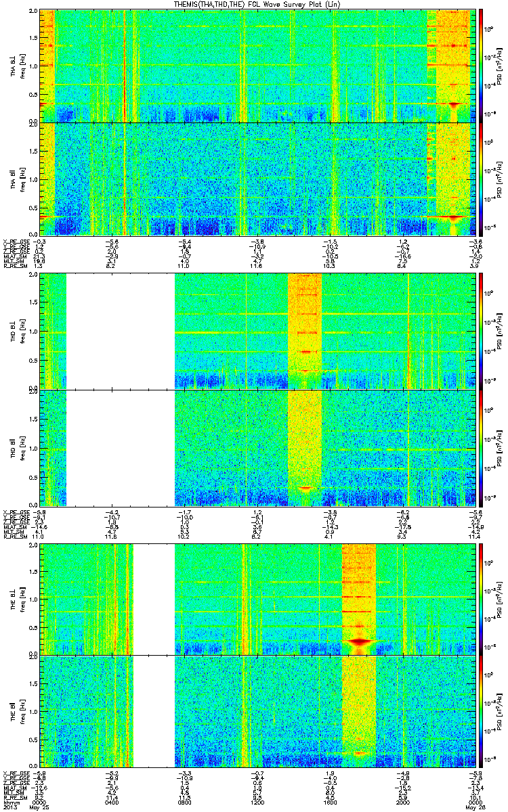Click the 1600 time tick label
This screenshot has width=508, height=812.
[329, 803]
